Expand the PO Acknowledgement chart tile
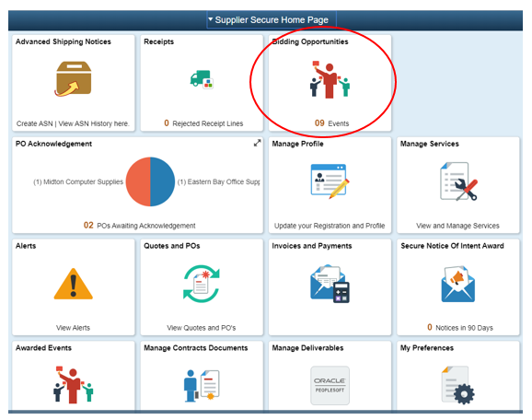 pos(257,143)
